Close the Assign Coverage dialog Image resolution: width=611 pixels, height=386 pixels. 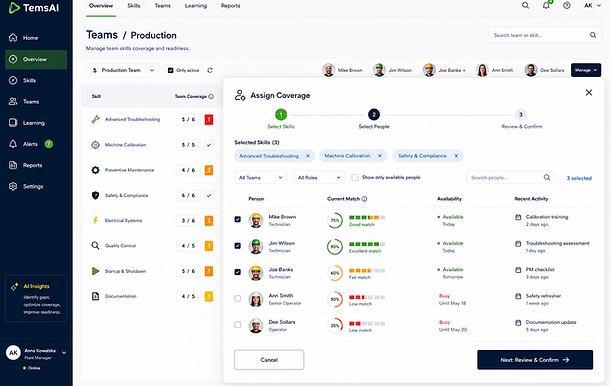coord(589,92)
